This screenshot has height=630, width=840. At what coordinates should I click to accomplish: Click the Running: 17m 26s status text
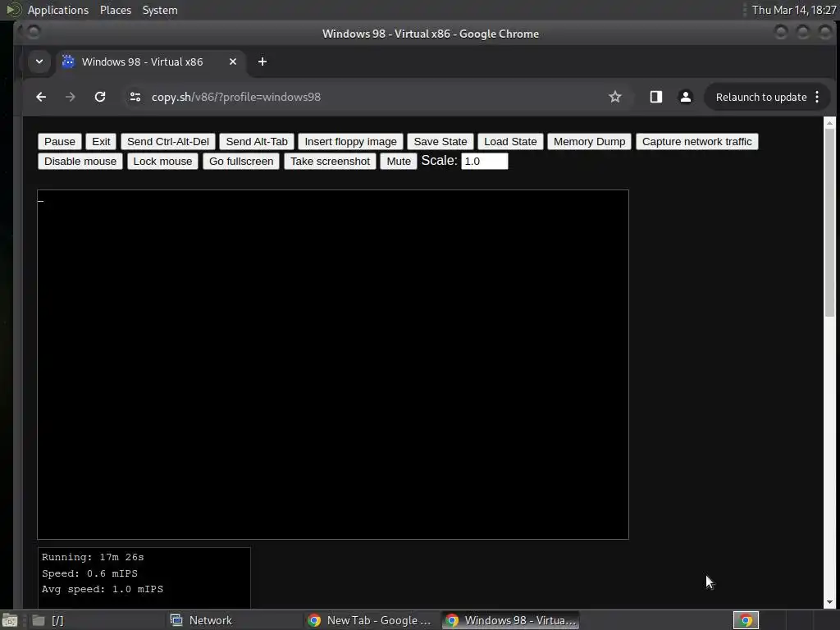93,557
